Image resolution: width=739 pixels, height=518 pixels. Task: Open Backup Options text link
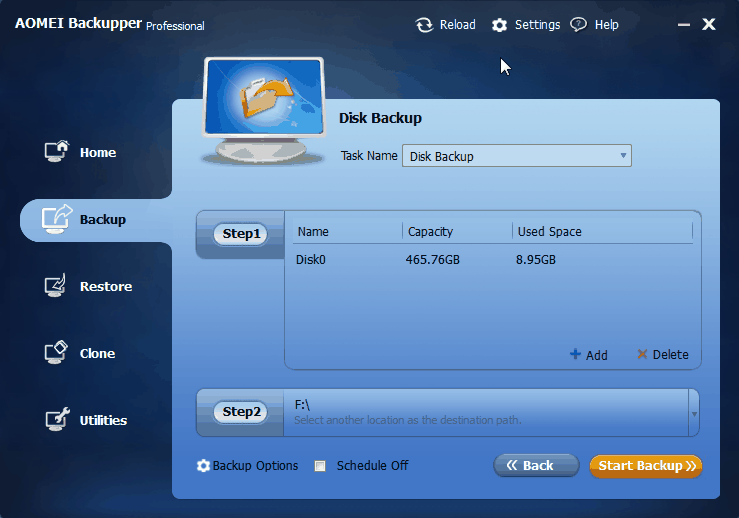pos(255,466)
